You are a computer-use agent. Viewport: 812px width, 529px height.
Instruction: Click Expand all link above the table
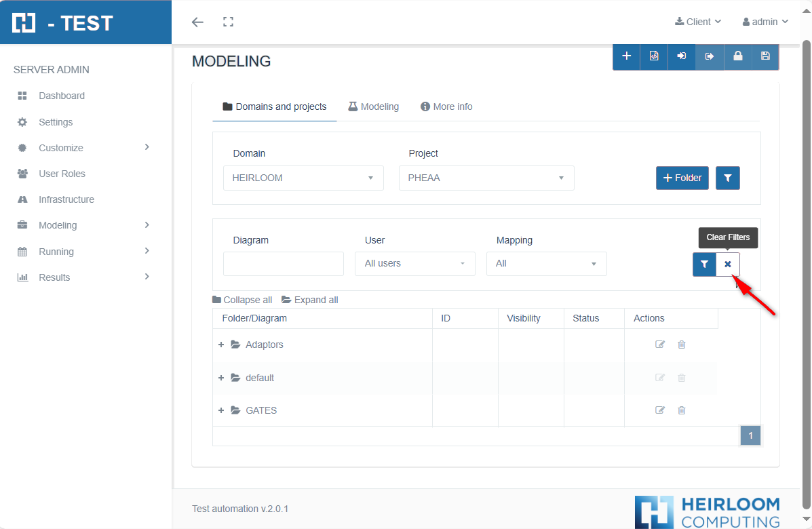pos(310,300)
